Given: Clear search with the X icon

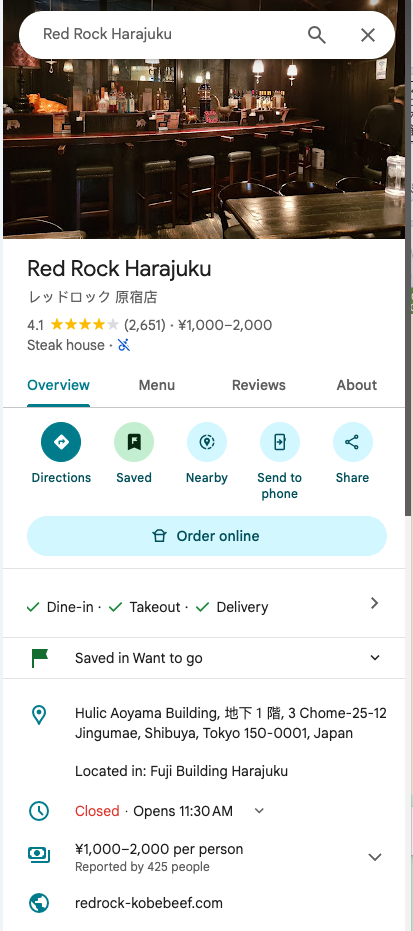Looking at the screenshot, I should (x=368, y=35).
